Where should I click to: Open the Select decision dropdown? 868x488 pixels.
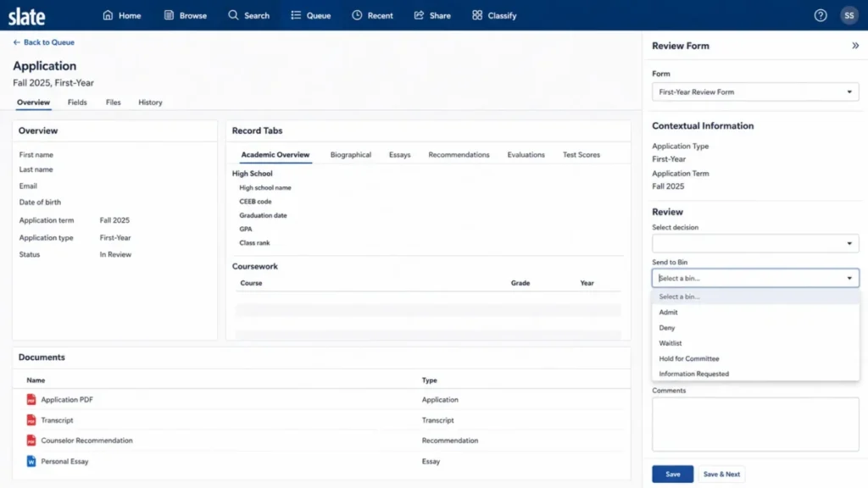(x=755, y=243)
